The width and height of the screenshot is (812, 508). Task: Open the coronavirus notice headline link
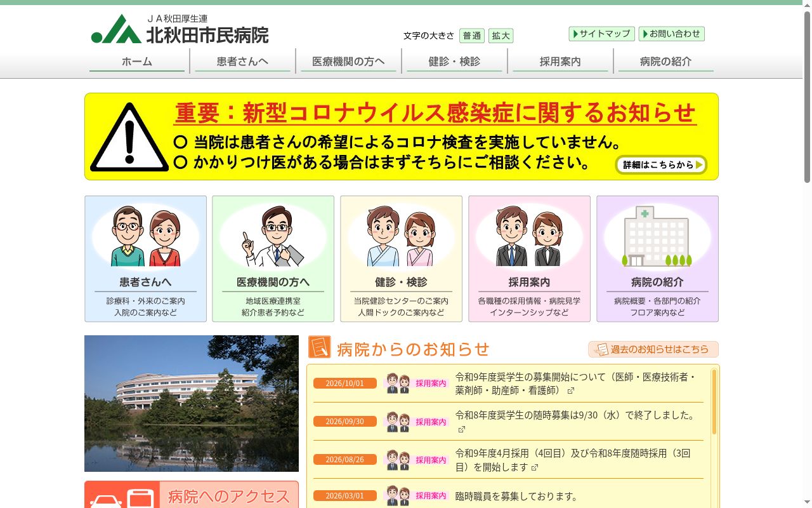click(435, 113)
